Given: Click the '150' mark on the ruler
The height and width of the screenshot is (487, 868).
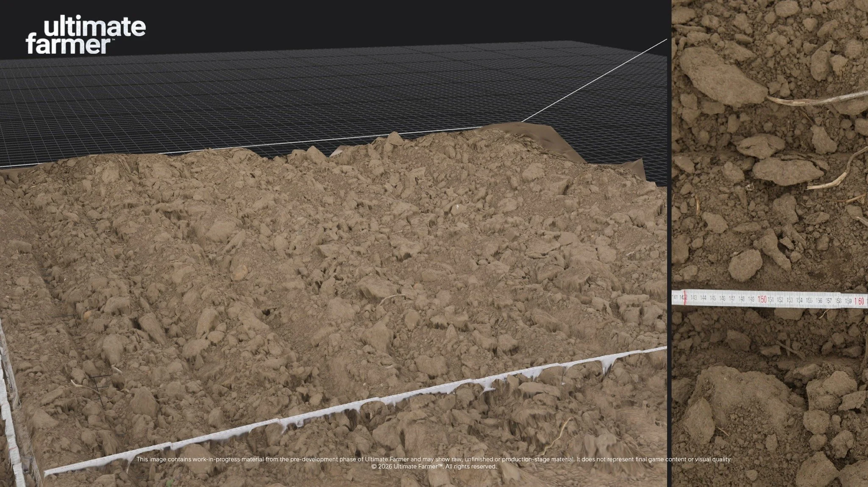Looking at the screenshot, I should point(762,299).
